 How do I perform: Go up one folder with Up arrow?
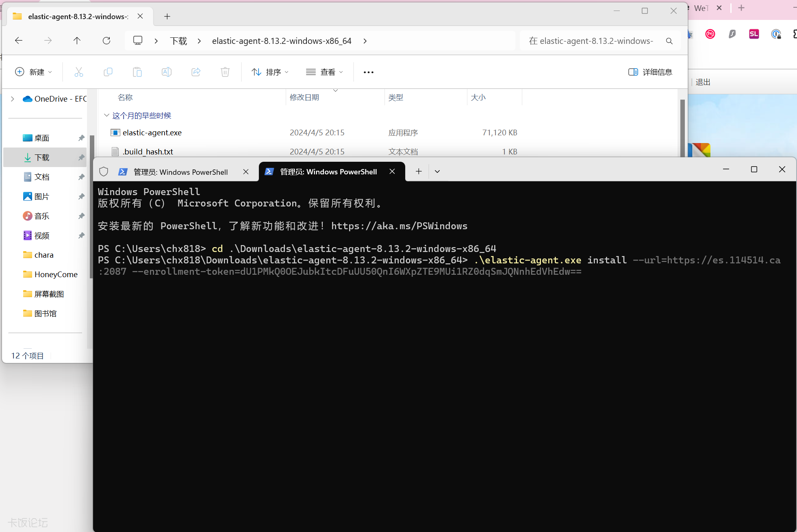click(x=77, y=41)
